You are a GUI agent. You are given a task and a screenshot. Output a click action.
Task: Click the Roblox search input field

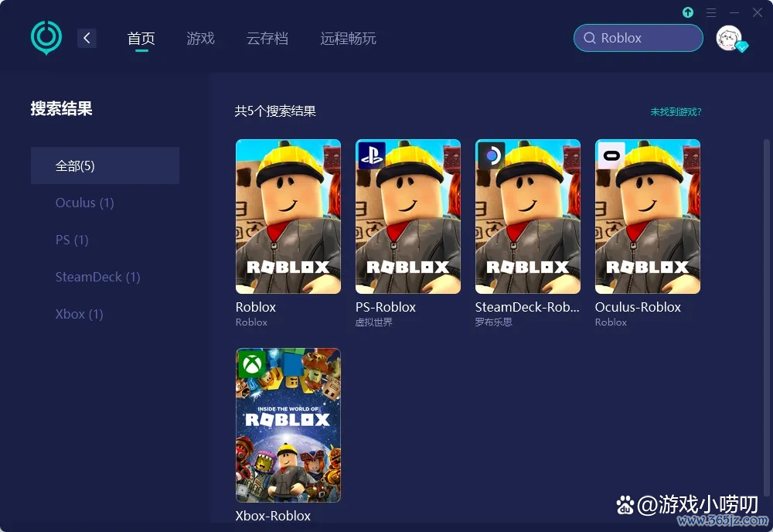pyautogui.click(x=638, y=38)
